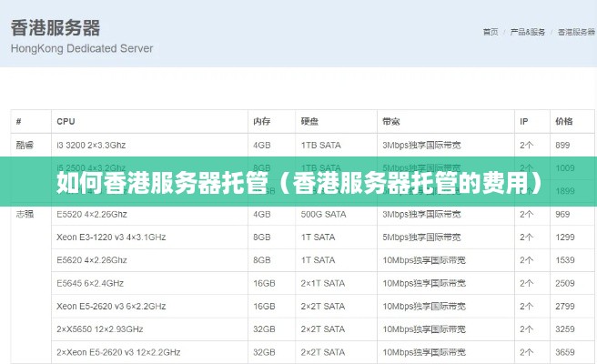
Task: Click the 2×1T SATA disk cell
Action: (x=323, y=283)
